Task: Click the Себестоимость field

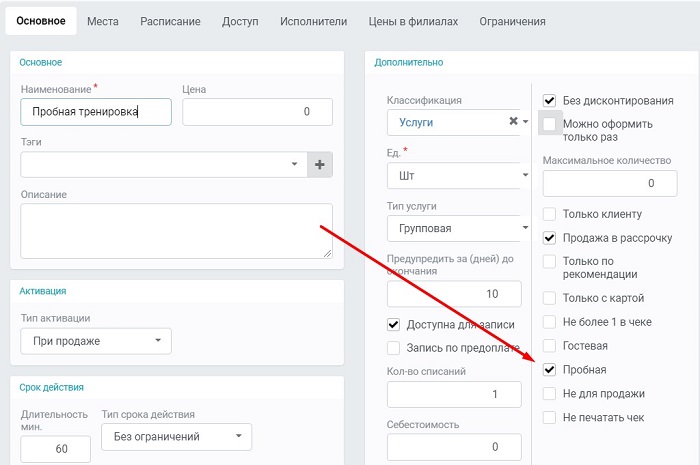Action: pos(454,447)
